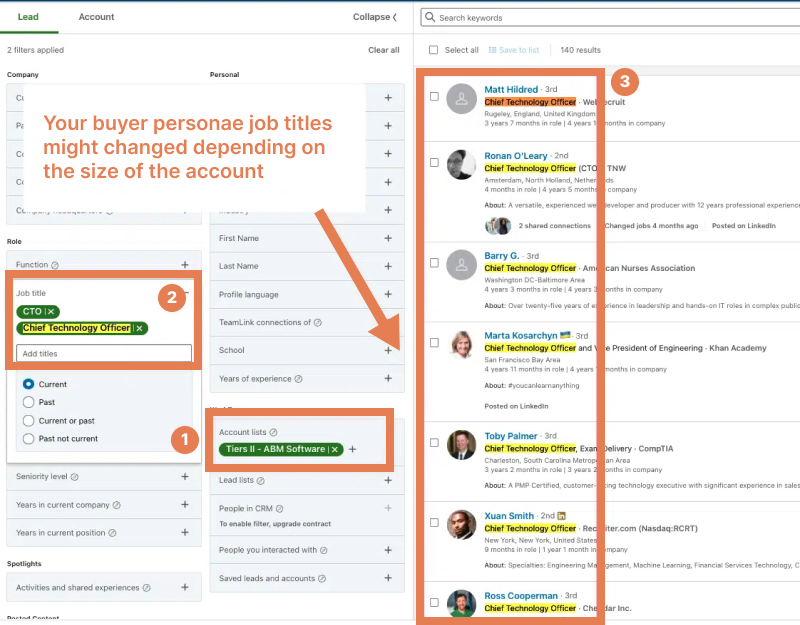The height and width of the screenshot is (625, 800).
Task: Click Years of experience info icon
Action: 298,379
